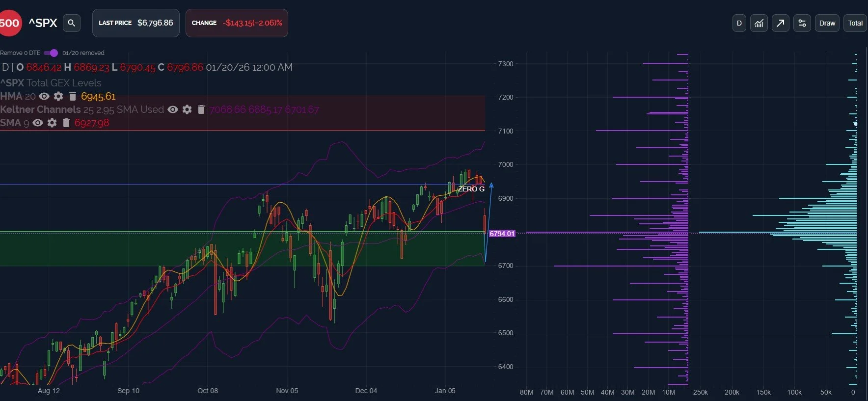Open the ticker symbol search magnifier
Image resolution: width=868 pixels, height=401 pixels.
pyautogui.click(x=71, y=23)
